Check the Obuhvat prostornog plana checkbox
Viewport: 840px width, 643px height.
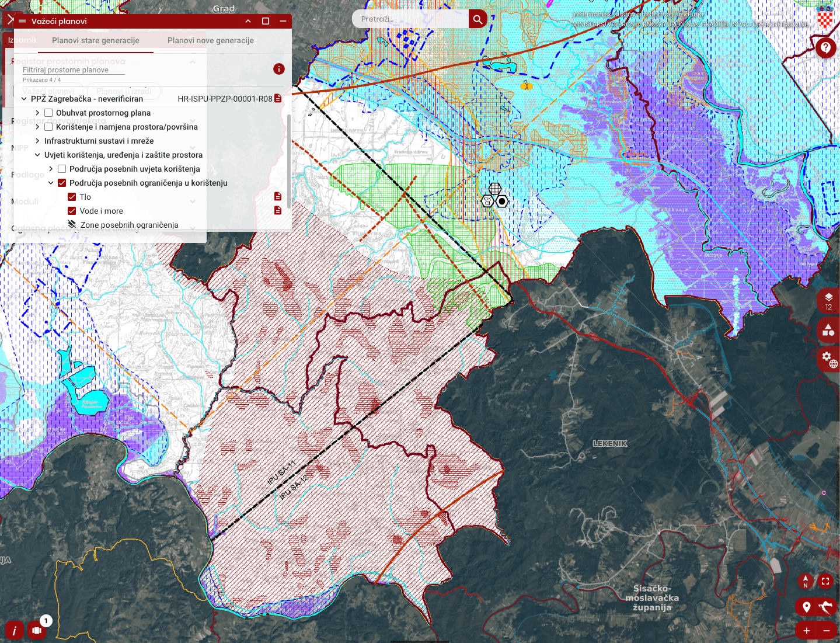48,113
